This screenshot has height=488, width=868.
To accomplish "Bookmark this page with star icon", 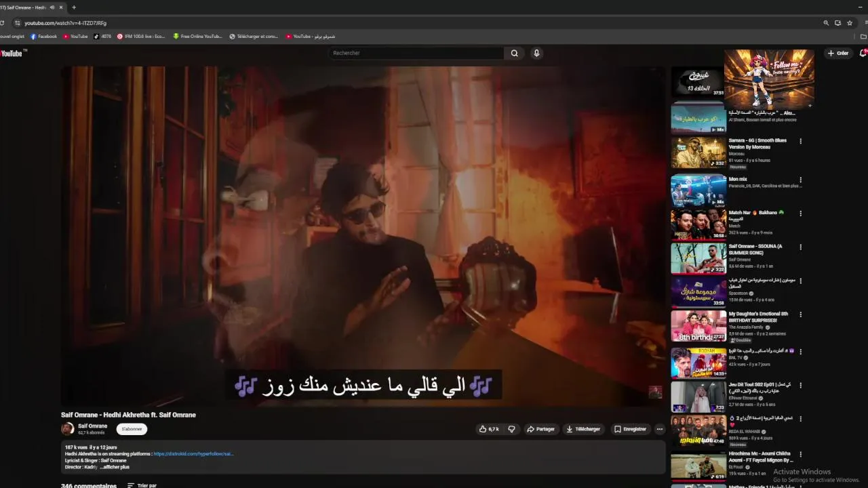I will tap(850, 23).
